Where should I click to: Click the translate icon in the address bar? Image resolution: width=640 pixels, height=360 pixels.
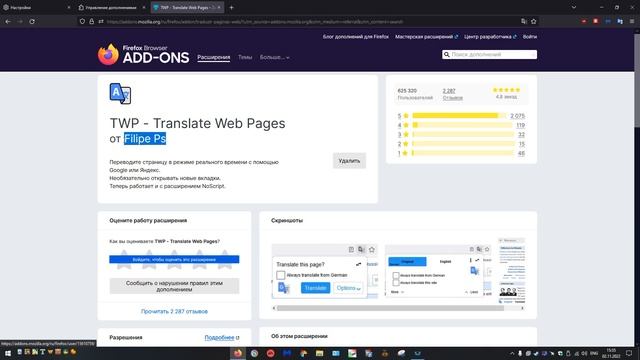tap(524, 21)
